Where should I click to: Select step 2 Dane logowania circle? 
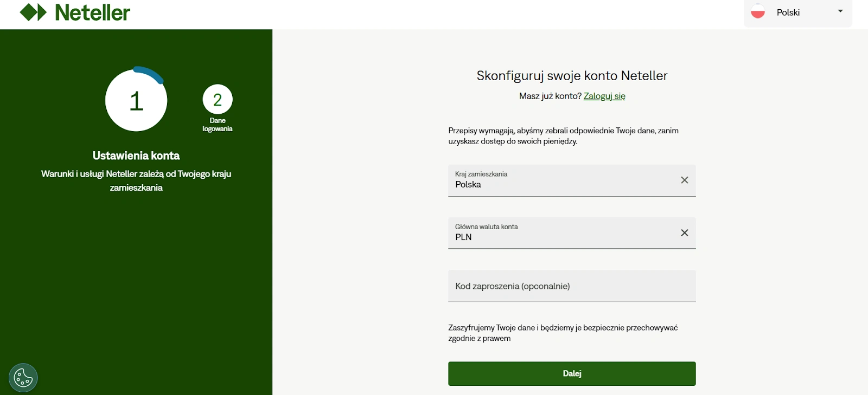218,100
